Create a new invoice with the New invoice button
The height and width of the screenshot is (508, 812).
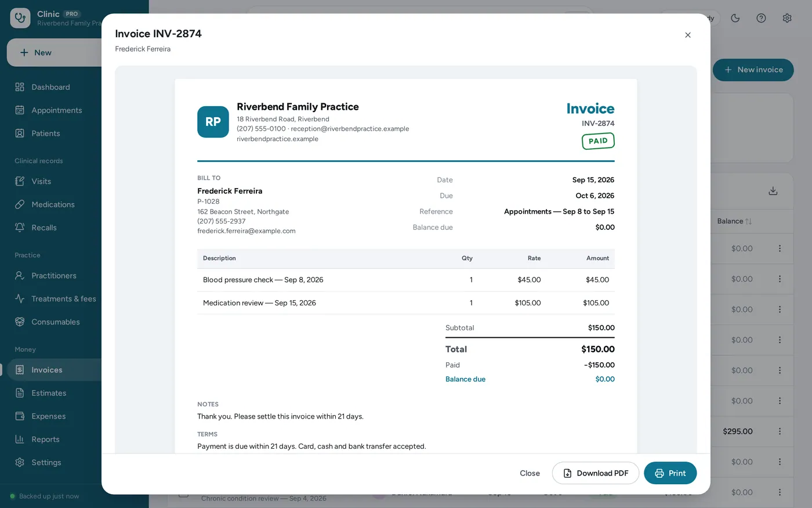click(753, 70)
